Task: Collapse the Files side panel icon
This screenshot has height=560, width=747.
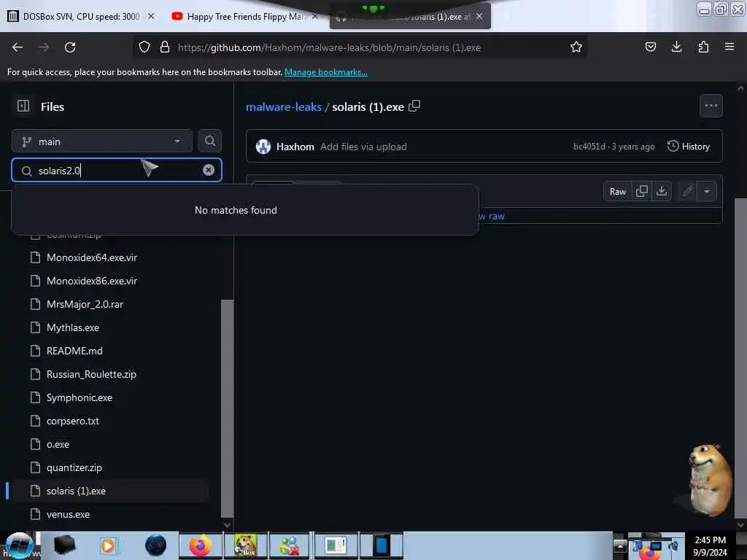Action: pyautogui.click(x=23, y=106)
